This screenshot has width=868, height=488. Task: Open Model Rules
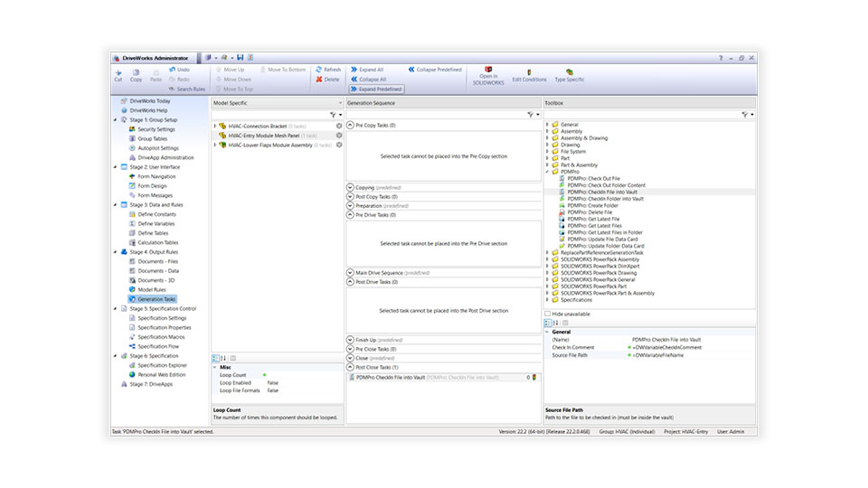coord(152,289)
